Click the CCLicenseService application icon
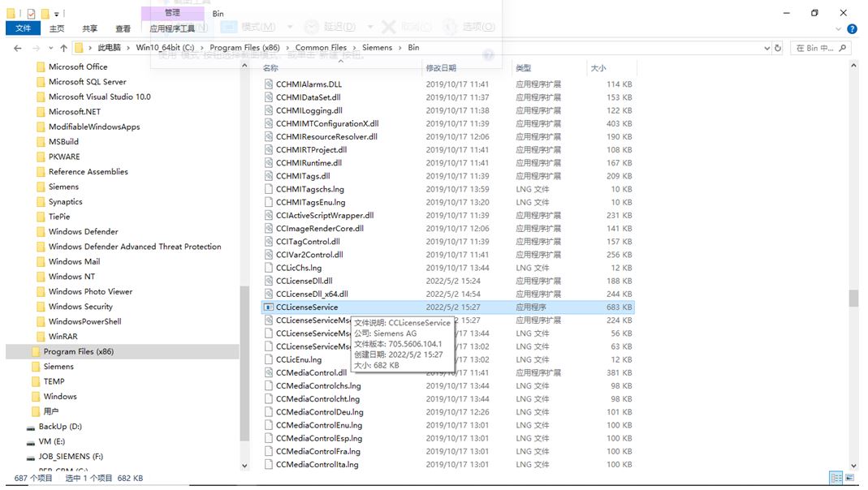 269,307
